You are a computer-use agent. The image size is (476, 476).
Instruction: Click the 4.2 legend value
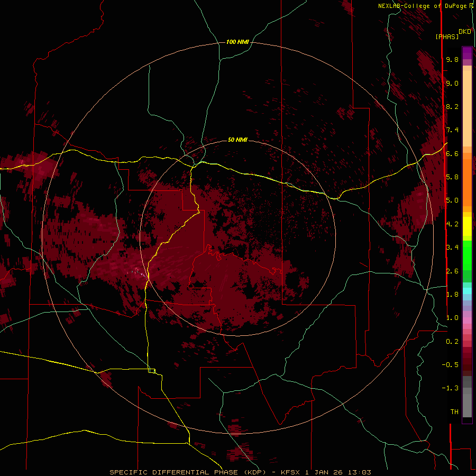(x=452, y=224)
